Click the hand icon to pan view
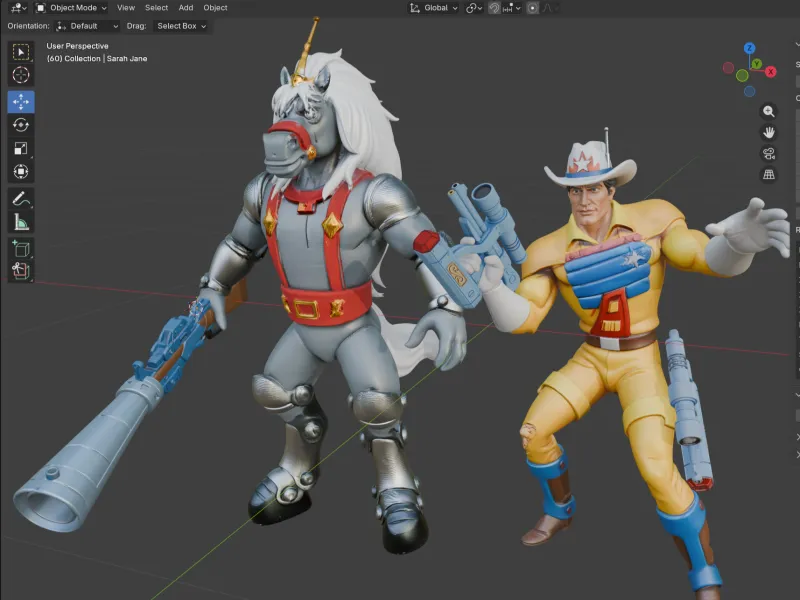800x600 pixels. [768, 133]
